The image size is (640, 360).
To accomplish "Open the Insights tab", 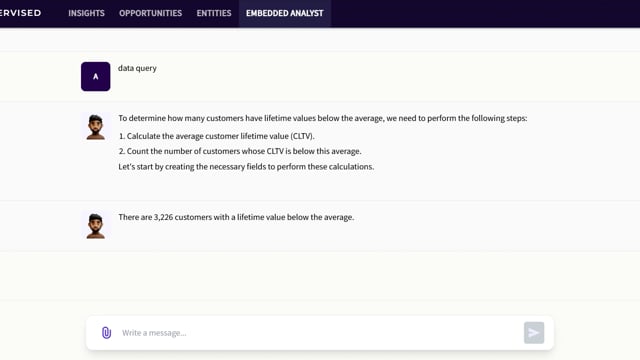I will tap(86, 13).
